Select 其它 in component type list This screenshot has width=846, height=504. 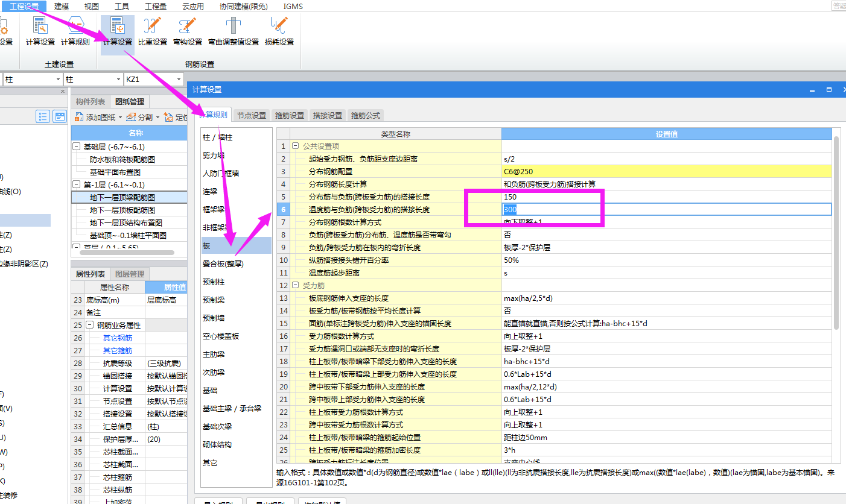pos(237,462)
